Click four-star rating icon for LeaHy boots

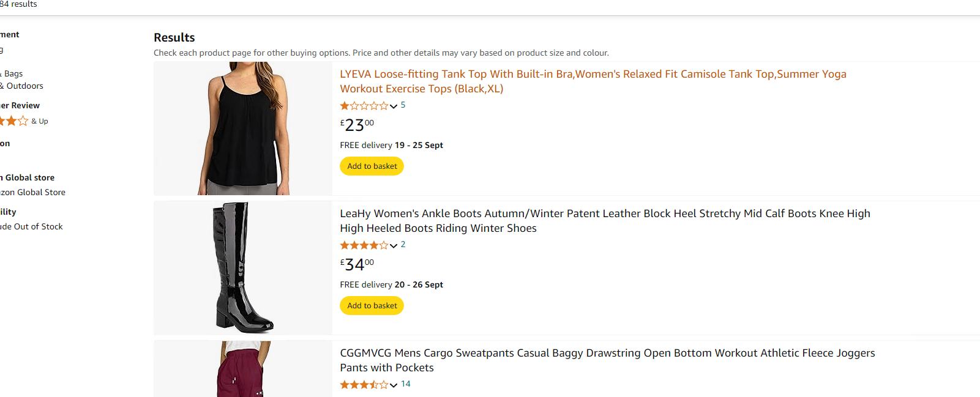(x=364, y=245)
